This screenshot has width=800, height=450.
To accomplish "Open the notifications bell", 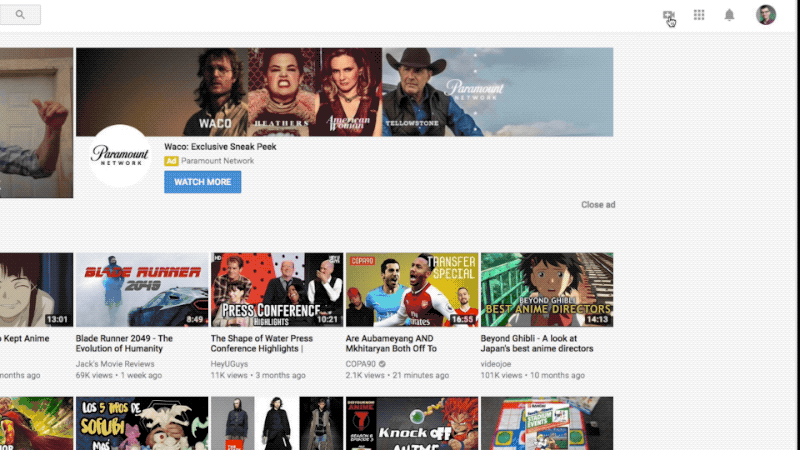I will (x=729, y=15).
